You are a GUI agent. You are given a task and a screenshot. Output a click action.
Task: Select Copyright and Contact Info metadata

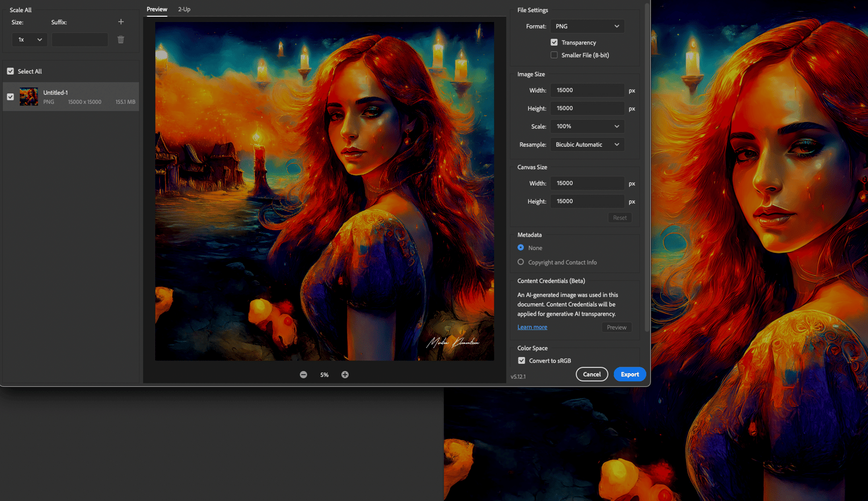[521, 262]
